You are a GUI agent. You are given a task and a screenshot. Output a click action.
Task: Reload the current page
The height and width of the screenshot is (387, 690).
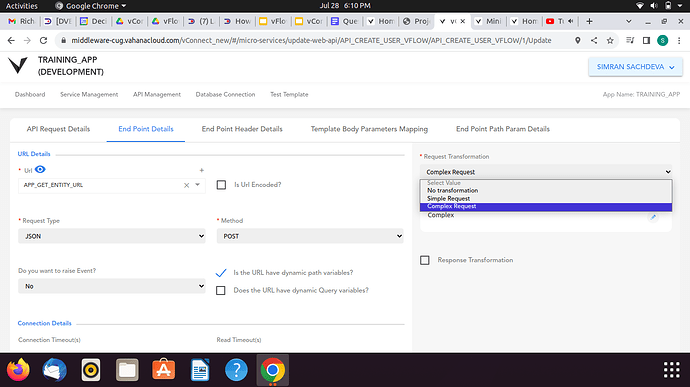click(43, 41)
